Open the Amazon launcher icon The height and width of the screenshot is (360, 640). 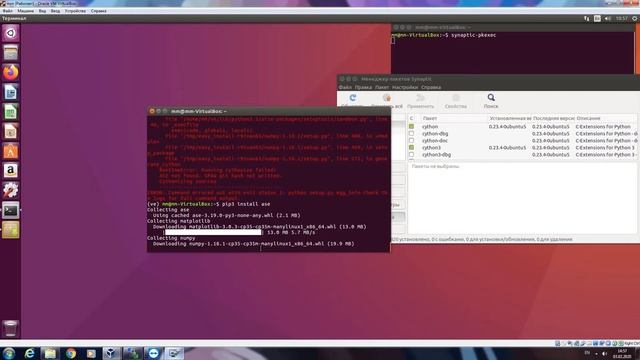point(11,171)
